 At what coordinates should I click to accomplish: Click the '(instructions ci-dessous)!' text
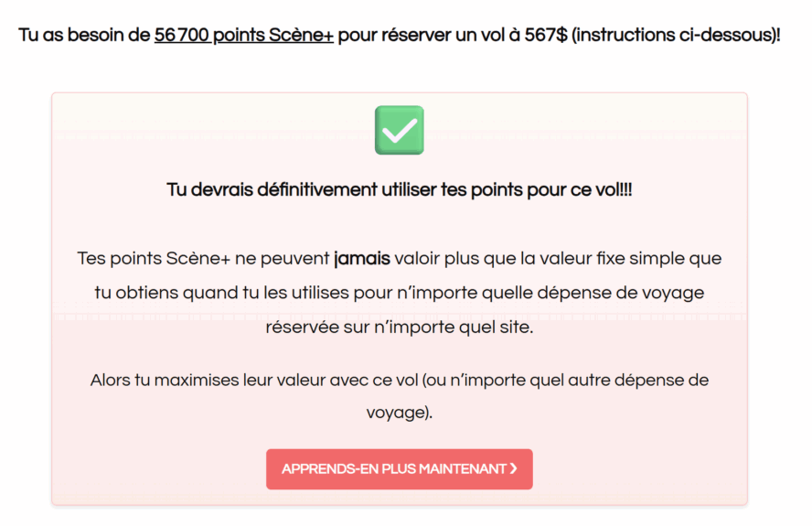pos(676,36)
